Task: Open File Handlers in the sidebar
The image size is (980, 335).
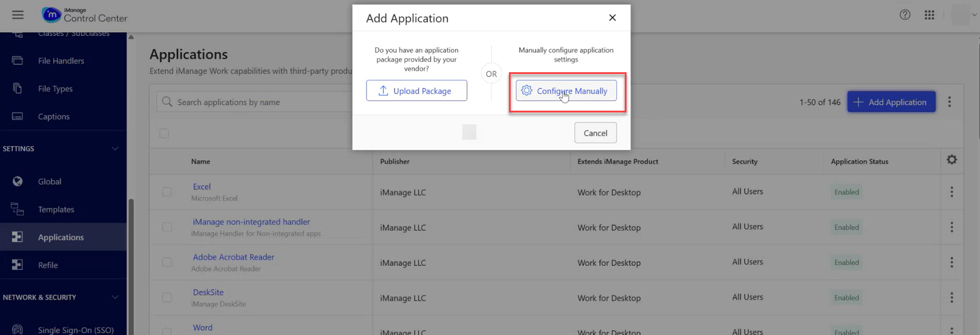Action: tap(61, 61)
